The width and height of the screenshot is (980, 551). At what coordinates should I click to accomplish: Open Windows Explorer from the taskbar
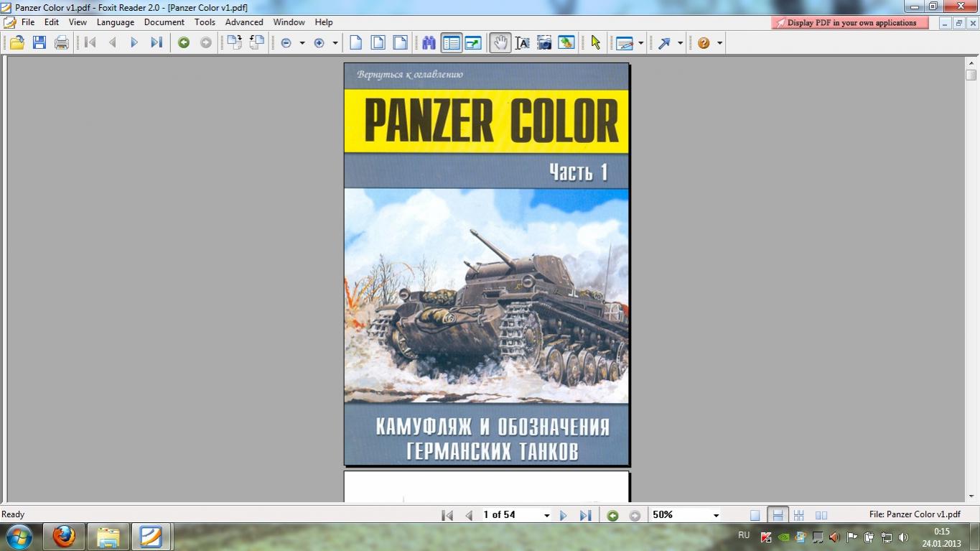point(108,537)
